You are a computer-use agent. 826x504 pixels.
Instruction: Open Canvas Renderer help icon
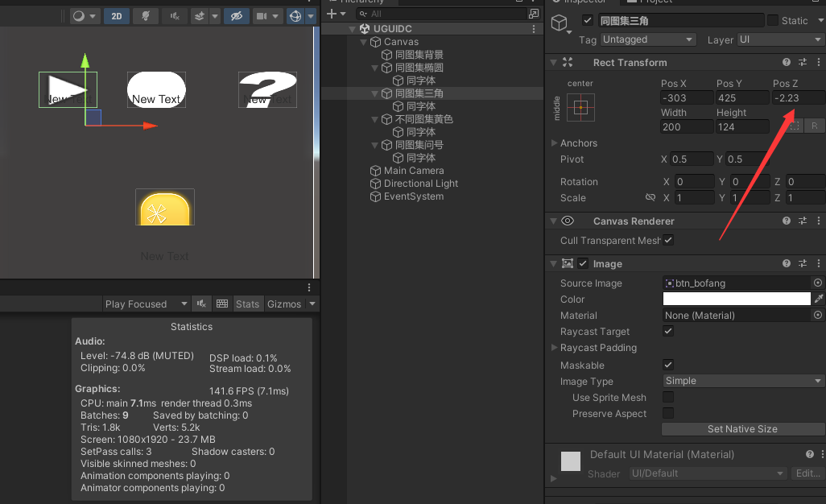point(787,221)
